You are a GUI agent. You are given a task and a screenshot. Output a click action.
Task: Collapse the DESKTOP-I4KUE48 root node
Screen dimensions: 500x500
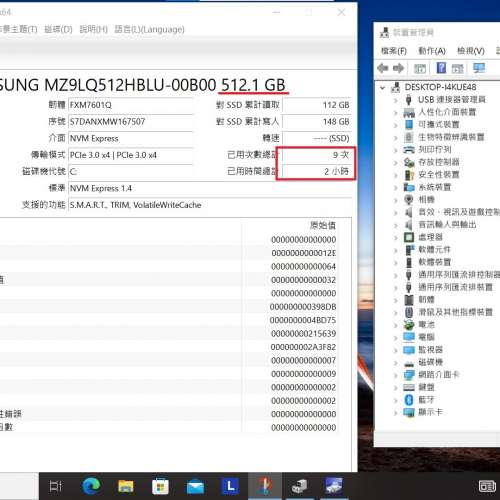pyautogui.click(x=383, y=88)
